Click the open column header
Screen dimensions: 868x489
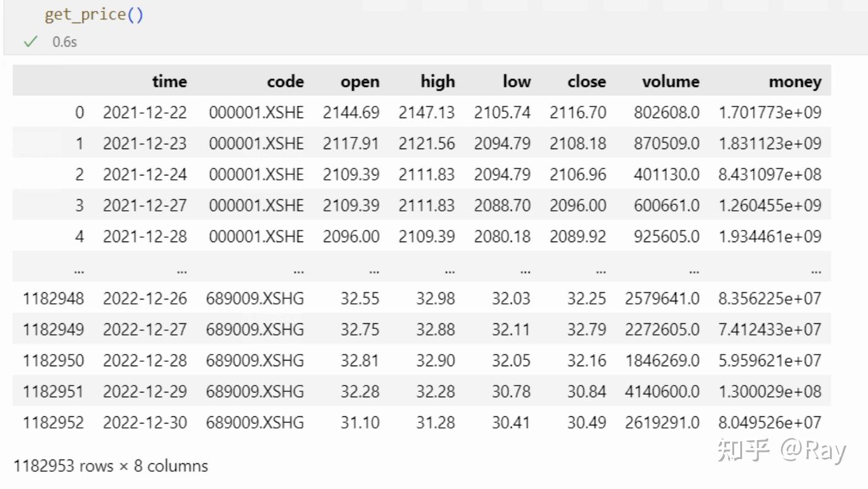coord(361,81)
